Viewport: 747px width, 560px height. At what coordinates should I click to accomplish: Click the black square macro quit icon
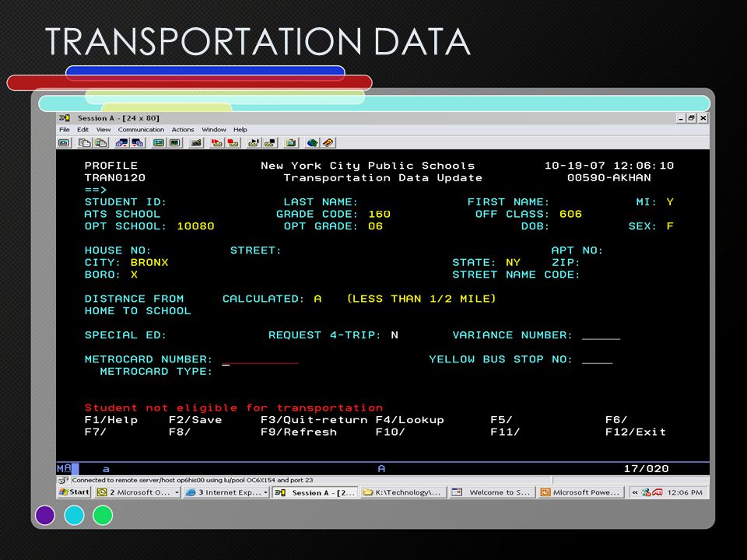point(270,142)
